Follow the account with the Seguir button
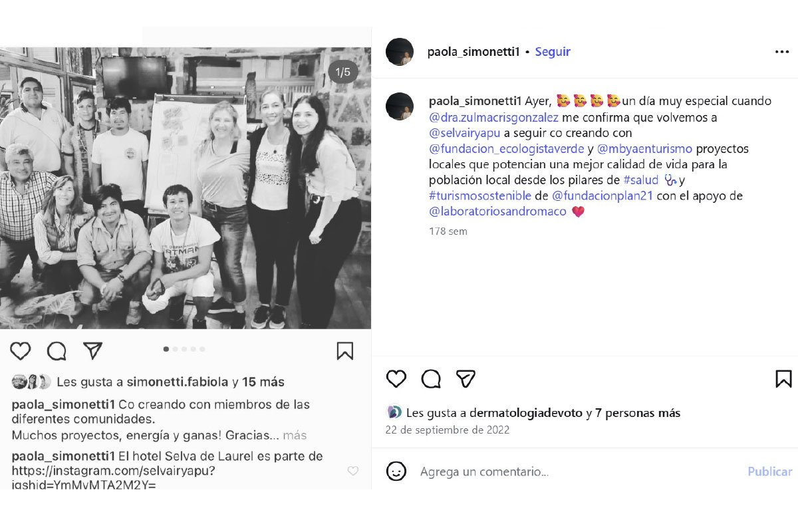 click(x=553, y=52)
